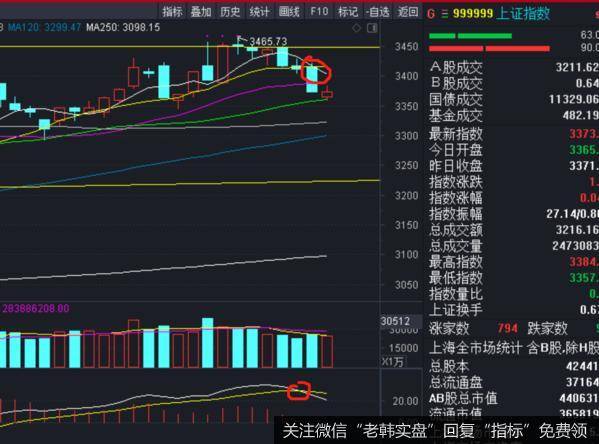Click the 指数振幅 row label
The image size is (599, 444).
pyautogui.click(x=455, y=214)
